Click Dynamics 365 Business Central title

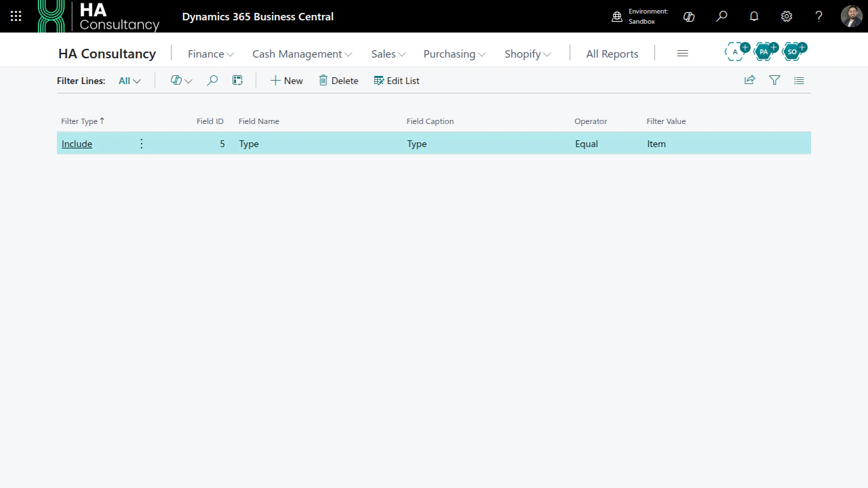(x=258, y=16)
